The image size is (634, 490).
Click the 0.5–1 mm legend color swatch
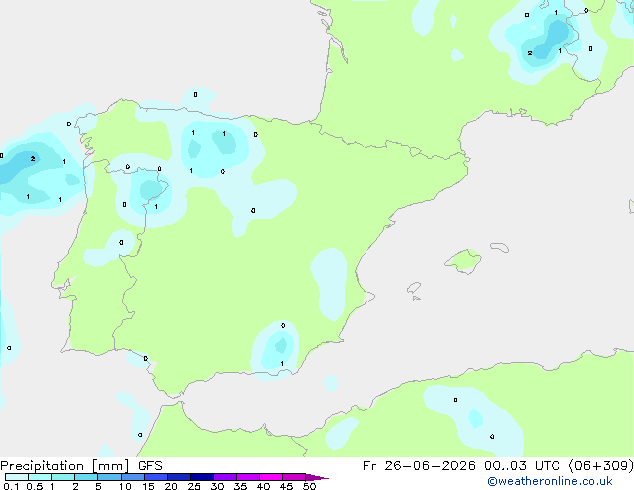click(40, 477)
